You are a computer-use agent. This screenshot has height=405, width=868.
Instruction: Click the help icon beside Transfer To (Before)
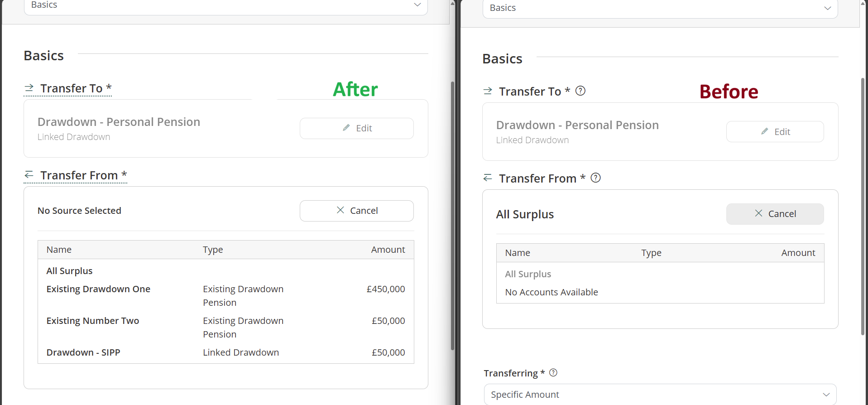(x=580, y=91)
